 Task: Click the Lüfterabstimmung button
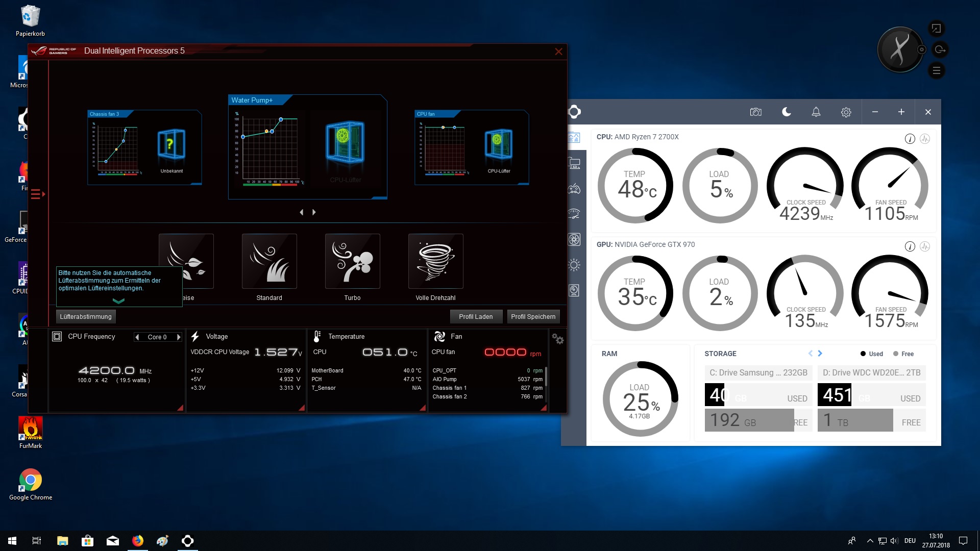point(86,317)
